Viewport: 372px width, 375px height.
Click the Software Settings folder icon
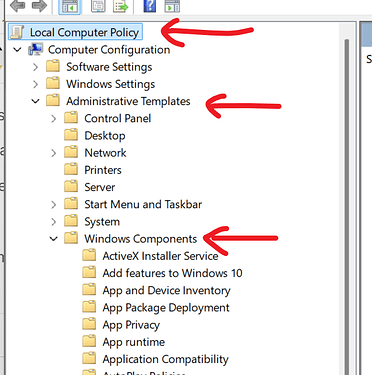point(53,66)
